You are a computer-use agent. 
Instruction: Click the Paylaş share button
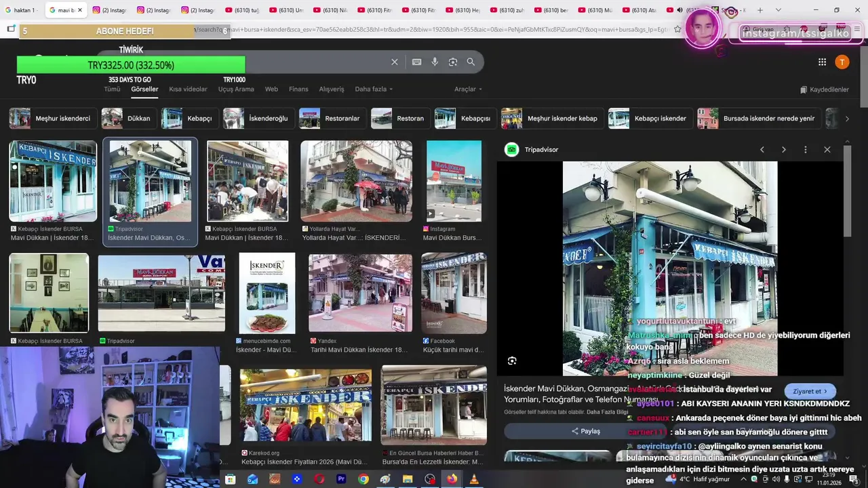point(585,431)
